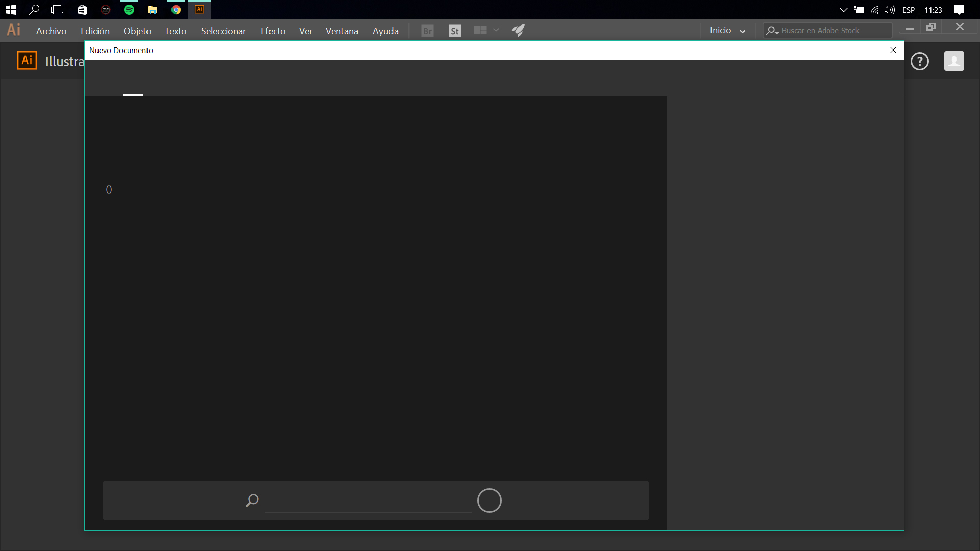Click the ESP language indicator
The height and width of the screenshot is (551, 980).
point(909,9)
